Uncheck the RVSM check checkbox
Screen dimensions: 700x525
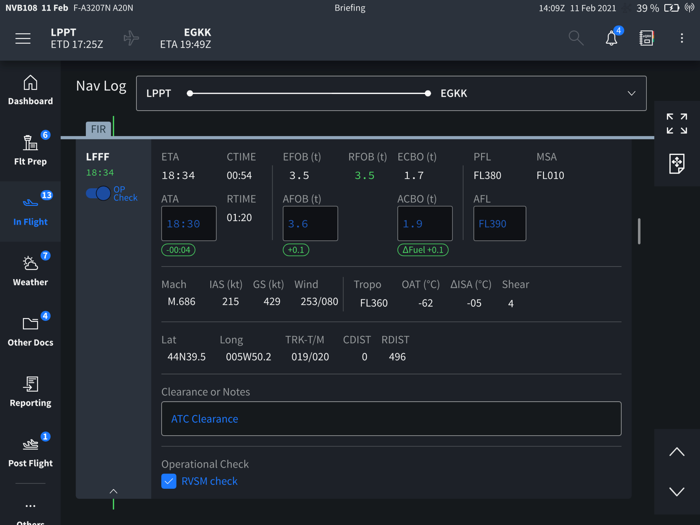click(x=169, y=481)
